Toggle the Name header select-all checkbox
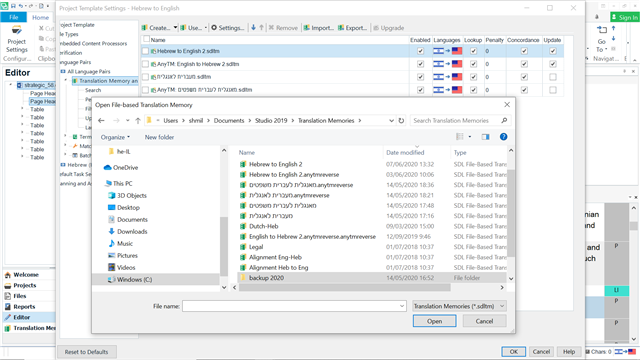The height and width of the screenshot is (360, 640). tap(146, 39)
